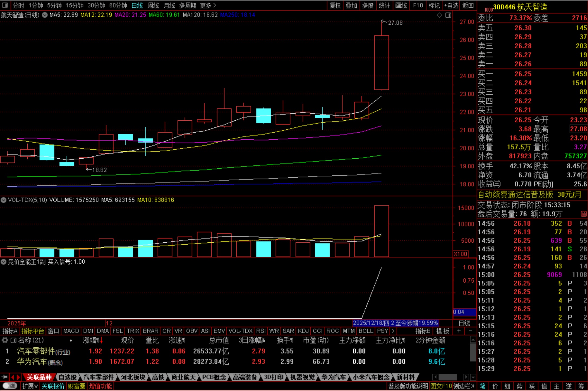Click the red left arrow near 关联品种
This screenshot has height=391, width=588.
(12, 377)
